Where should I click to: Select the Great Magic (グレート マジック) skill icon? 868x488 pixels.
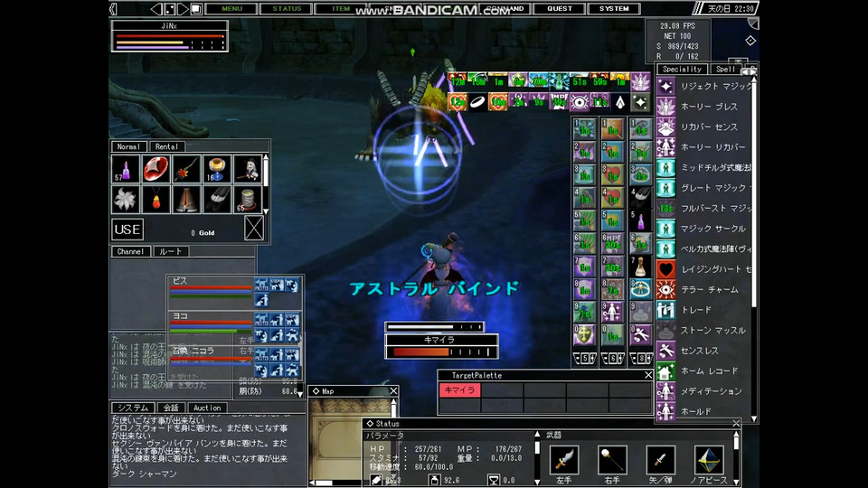[665, 188]
